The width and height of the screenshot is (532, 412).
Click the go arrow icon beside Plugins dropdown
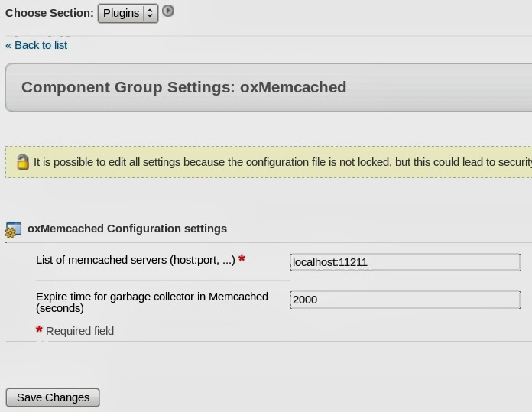pos(168,11)
